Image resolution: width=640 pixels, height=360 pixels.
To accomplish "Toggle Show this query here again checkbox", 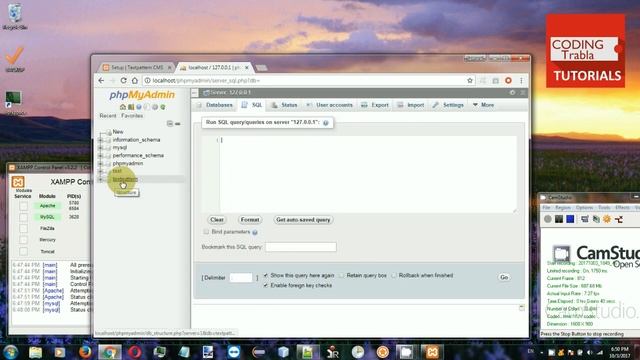I will click(x=266, y=276).
